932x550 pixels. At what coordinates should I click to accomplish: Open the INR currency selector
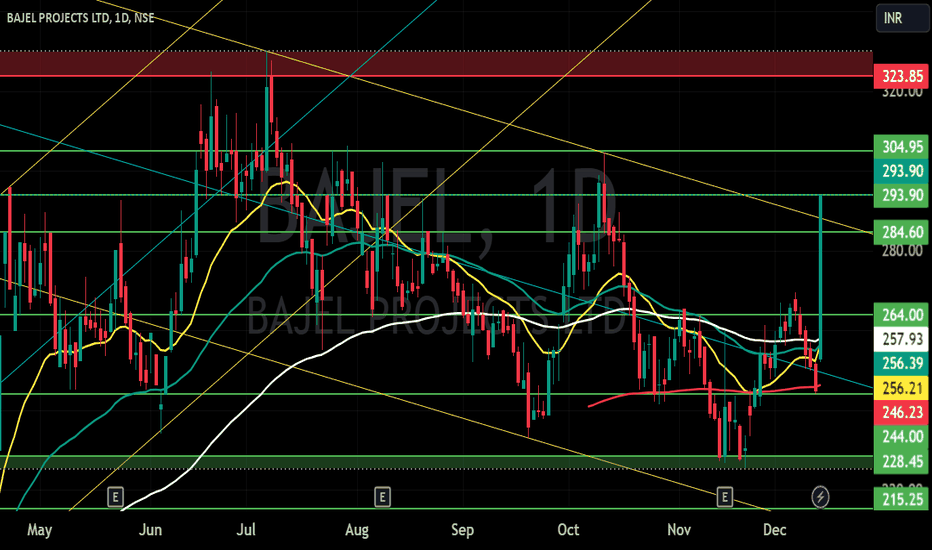[902, 18]
